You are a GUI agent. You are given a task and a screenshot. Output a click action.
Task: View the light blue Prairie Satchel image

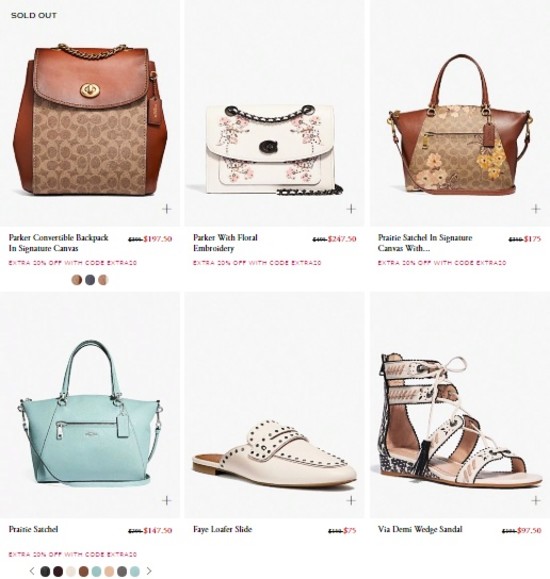pyautogui.click(x=90, y=412)
